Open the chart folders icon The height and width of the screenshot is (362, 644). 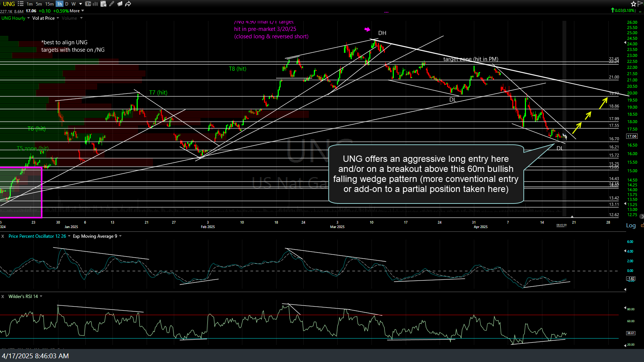[x=120, y=4]
